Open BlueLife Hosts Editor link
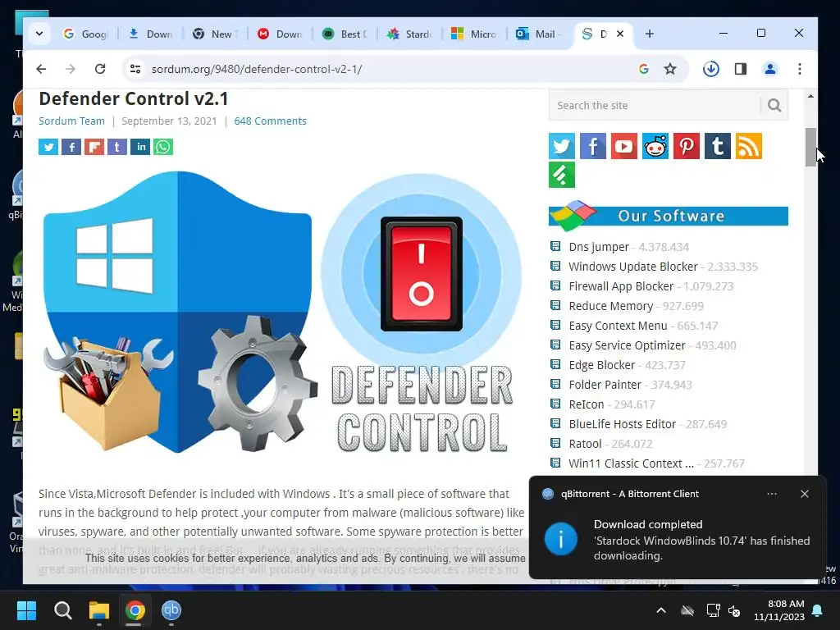 (623, 424)
